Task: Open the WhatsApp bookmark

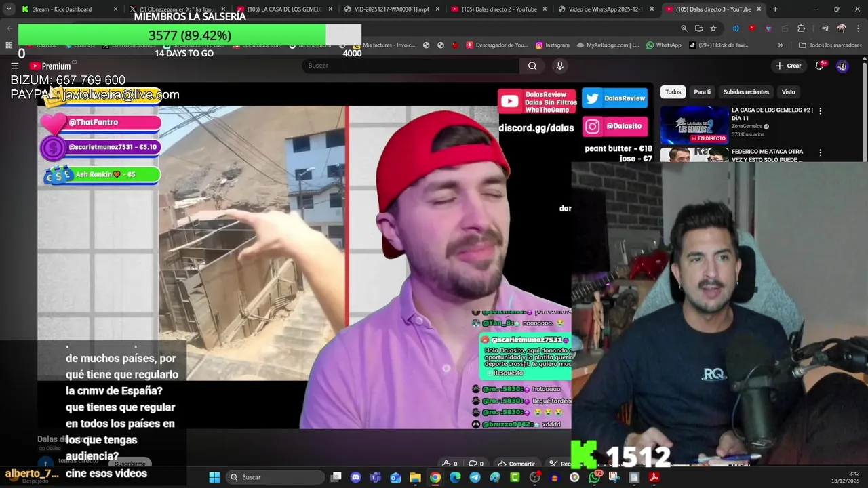Action: tap(664, 45)
